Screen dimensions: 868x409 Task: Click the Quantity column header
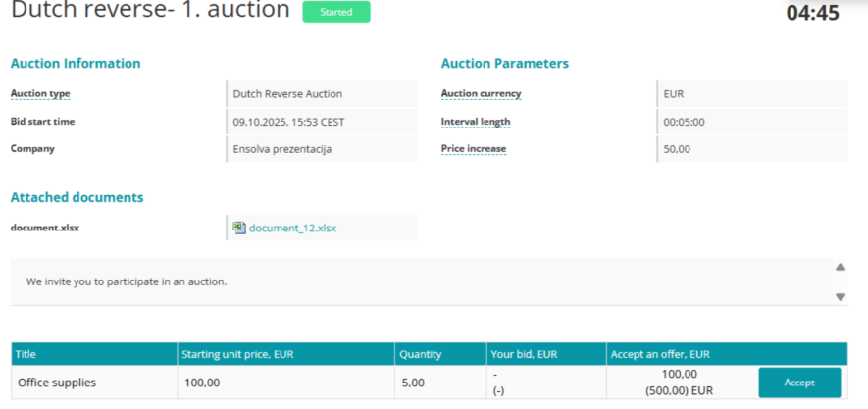(x=420, y=353)
